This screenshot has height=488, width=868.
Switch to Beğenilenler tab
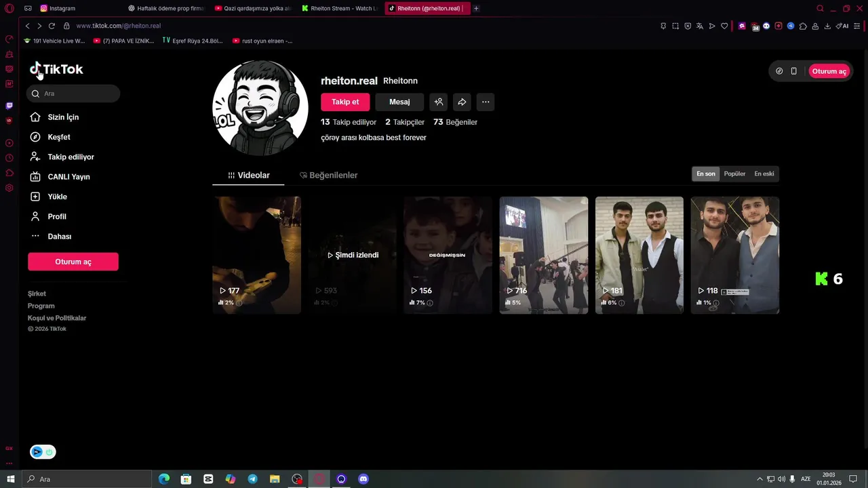328,175
